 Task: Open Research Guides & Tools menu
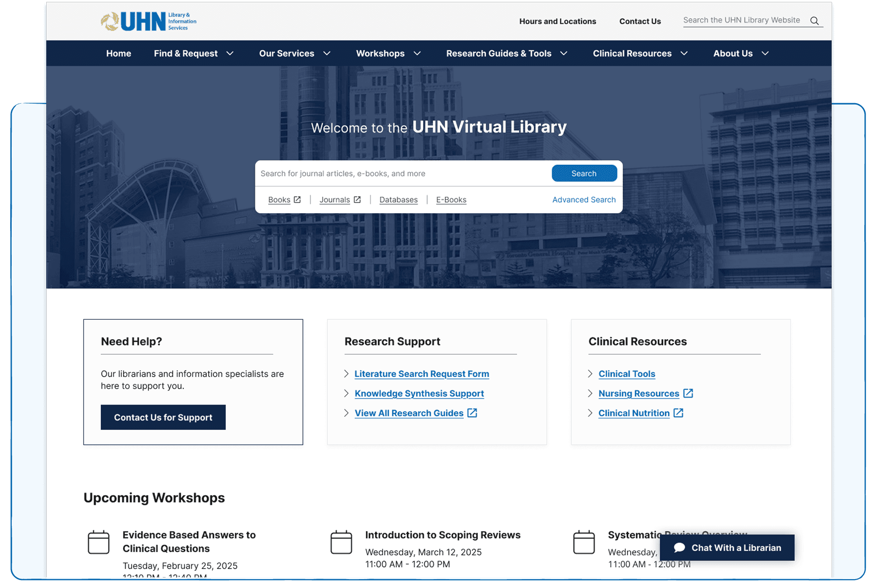pos(499,53)
